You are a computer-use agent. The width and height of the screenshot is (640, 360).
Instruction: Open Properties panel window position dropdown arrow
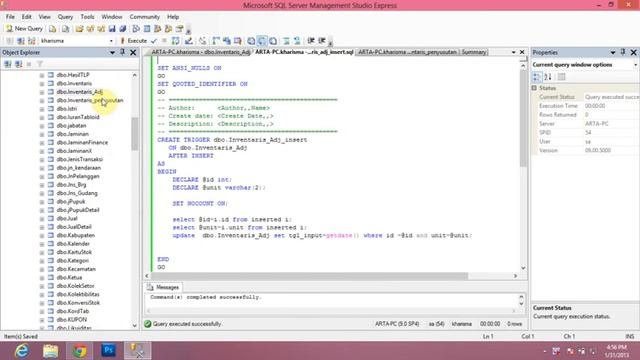pyautogui.click(x=613, y=52)
